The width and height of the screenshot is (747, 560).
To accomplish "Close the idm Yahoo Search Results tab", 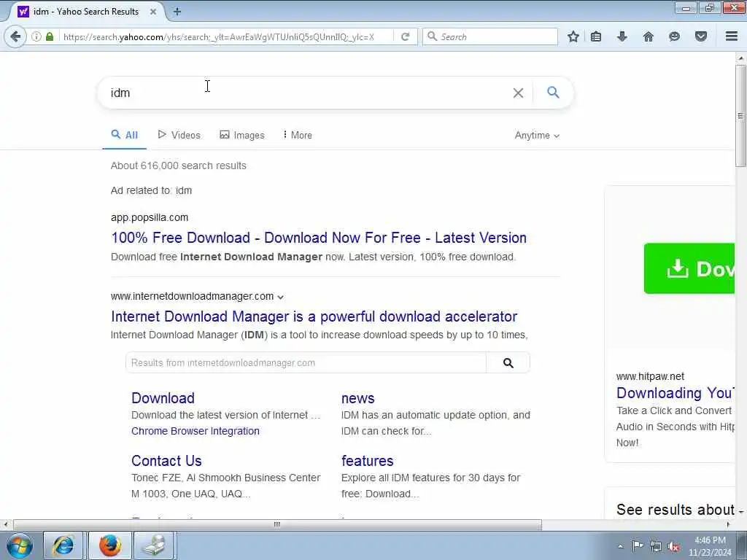I will point(153,12).
